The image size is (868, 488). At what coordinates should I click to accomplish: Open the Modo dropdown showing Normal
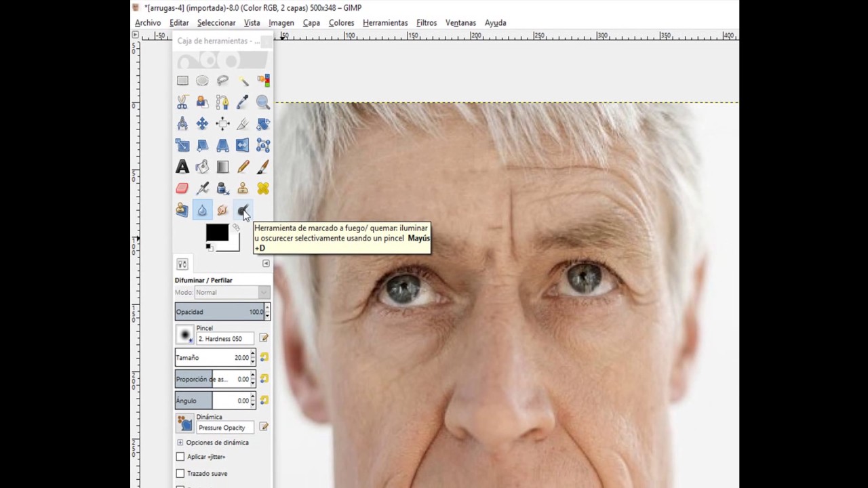pos(232,292)
